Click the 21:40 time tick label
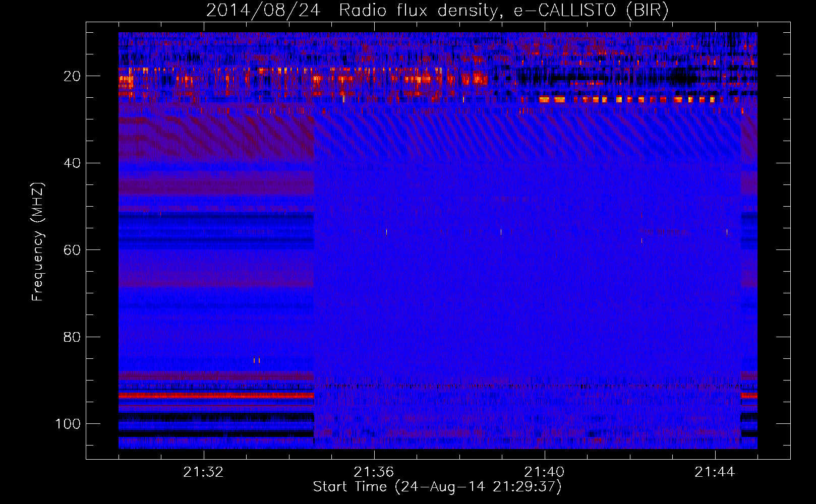The image size is (816, 504). tap(544, 472)
